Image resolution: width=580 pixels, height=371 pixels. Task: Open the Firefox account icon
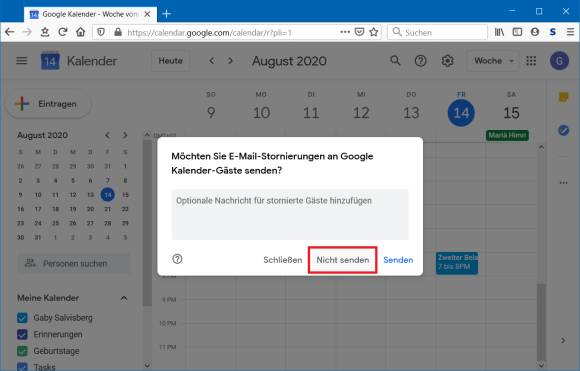coord(535,32)
